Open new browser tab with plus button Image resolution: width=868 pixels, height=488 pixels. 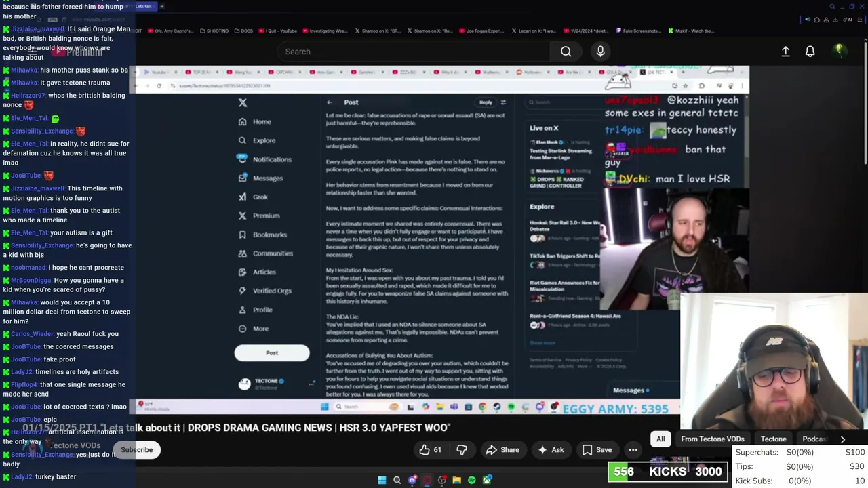pyautogui.click(x=161, y=6)
